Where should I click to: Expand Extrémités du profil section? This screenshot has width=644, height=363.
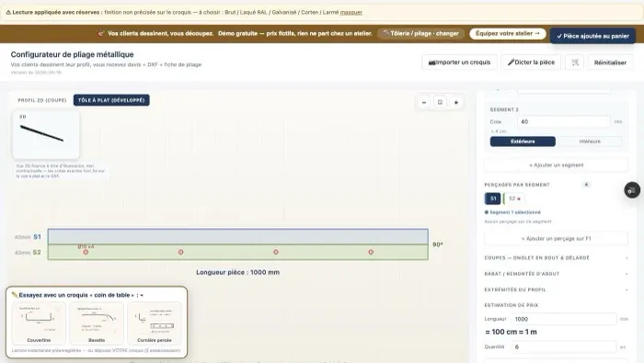(556, 289)
